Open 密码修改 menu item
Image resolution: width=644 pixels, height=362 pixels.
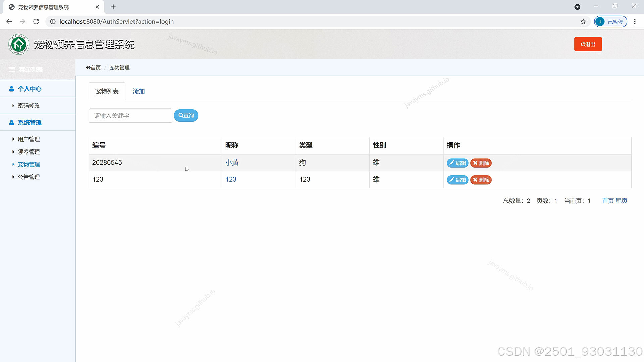coord(29,106)
